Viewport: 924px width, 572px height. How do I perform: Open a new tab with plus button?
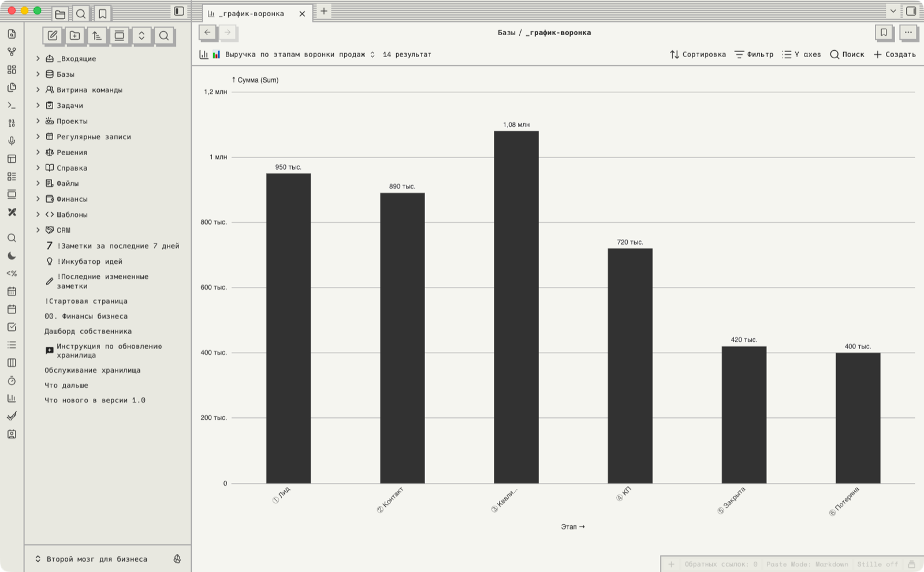tap(324, 11)
